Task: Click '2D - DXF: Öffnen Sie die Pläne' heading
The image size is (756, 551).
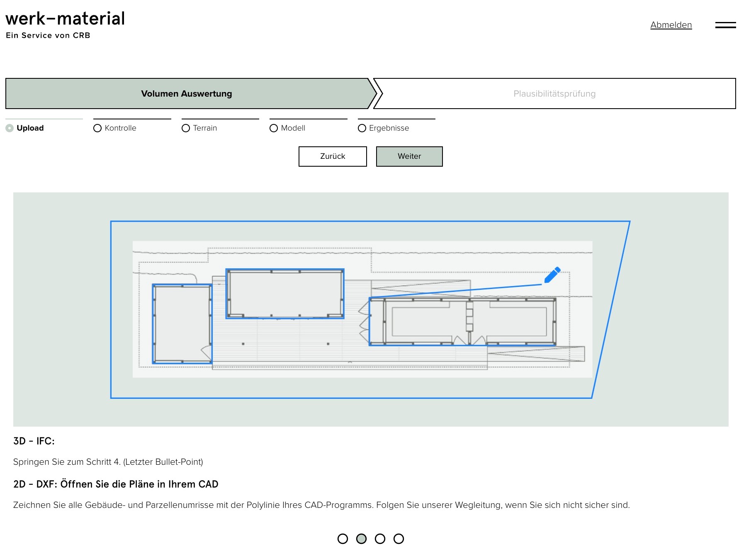Action: pyautogui.click(x=116, y=484)
